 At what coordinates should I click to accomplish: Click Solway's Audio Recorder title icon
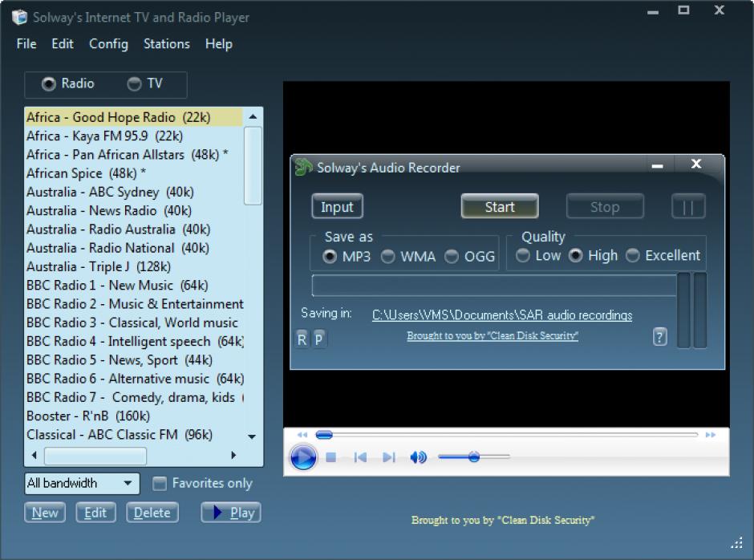pos(303,168)
